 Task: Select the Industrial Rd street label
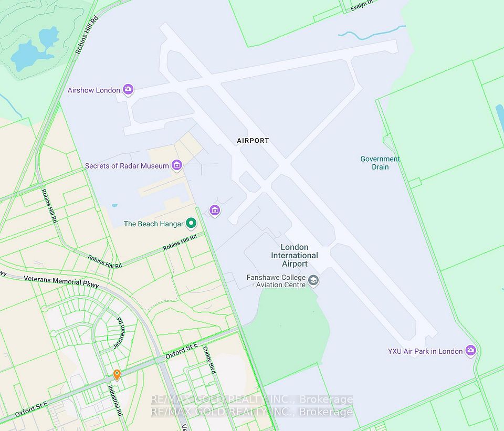click(115, 401)
